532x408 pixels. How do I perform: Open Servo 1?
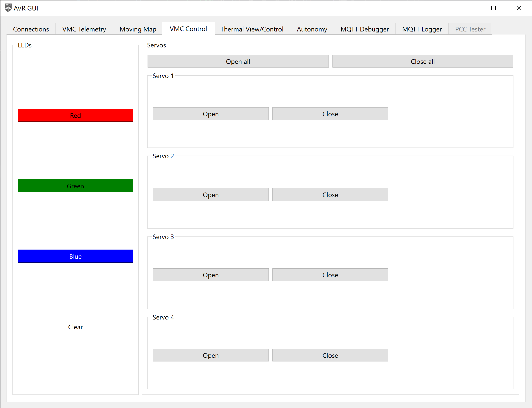(211, 114)
